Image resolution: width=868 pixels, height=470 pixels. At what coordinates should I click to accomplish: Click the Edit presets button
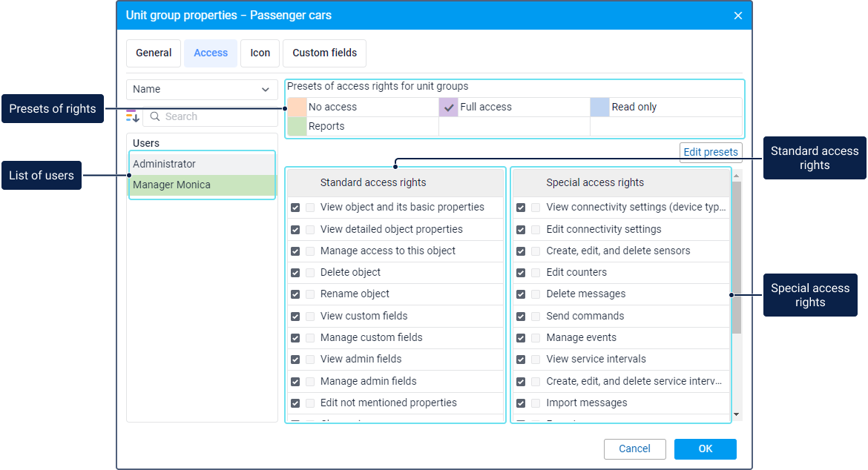coord(711,152)
